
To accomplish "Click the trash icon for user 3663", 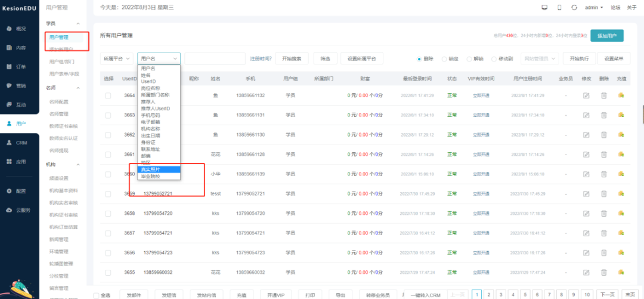I will pos(603,115).
